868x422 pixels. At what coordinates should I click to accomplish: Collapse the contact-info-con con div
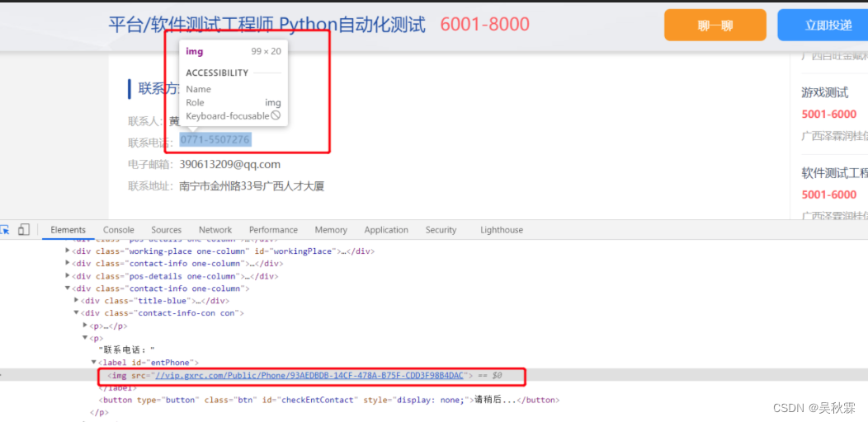tap(77, 313)
